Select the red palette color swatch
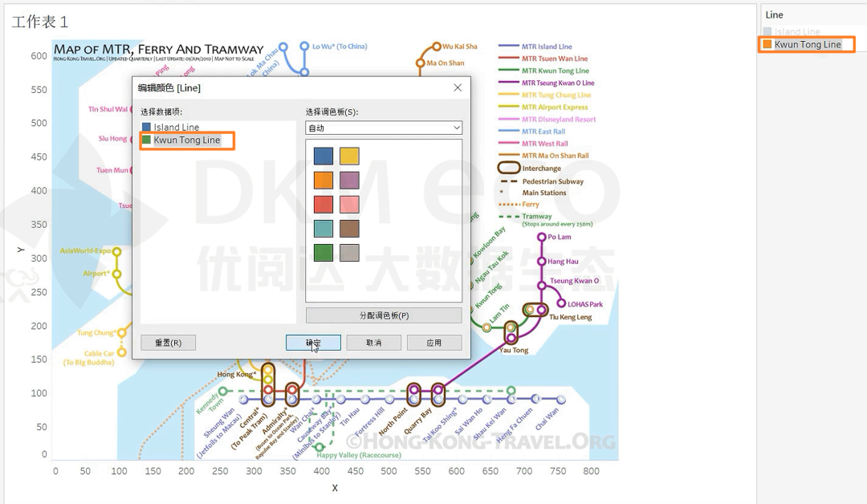The image size is (867, 504). click(x=324, y=205)
